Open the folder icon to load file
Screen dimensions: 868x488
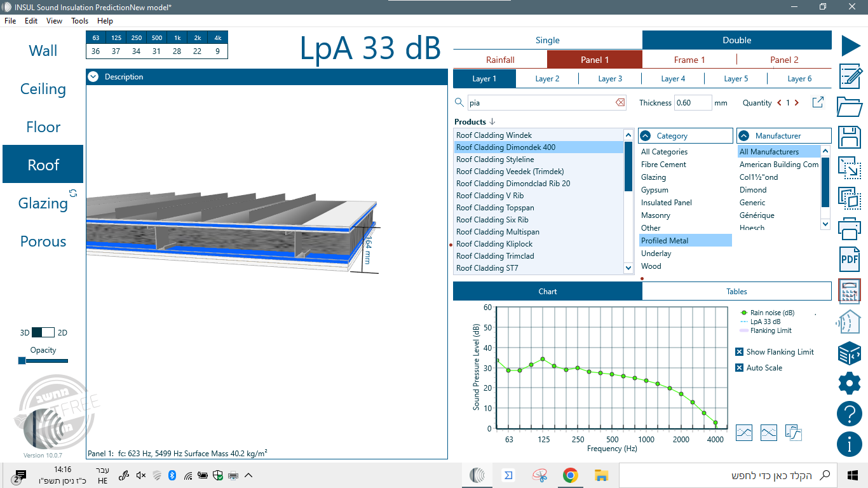tap(850, 106)
